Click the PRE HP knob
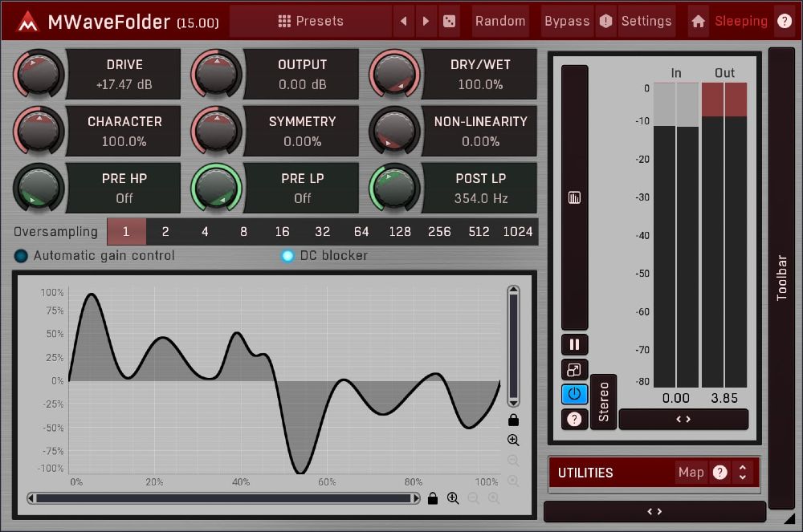This screenshot has width=803, height=532. 39,188
